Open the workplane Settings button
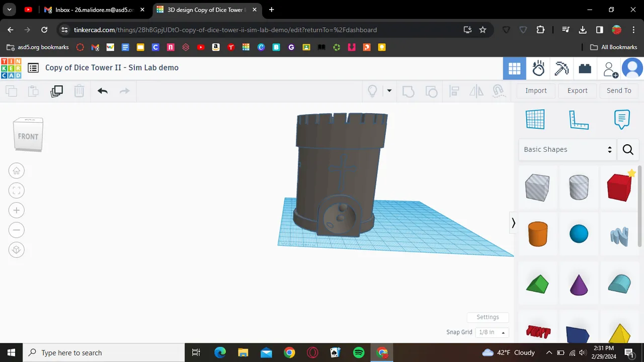The image size is (644, 362). click(488, 317)
